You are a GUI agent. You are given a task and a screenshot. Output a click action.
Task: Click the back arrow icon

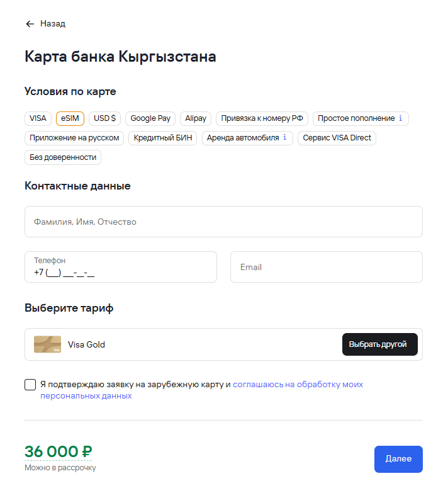(30, 24)
